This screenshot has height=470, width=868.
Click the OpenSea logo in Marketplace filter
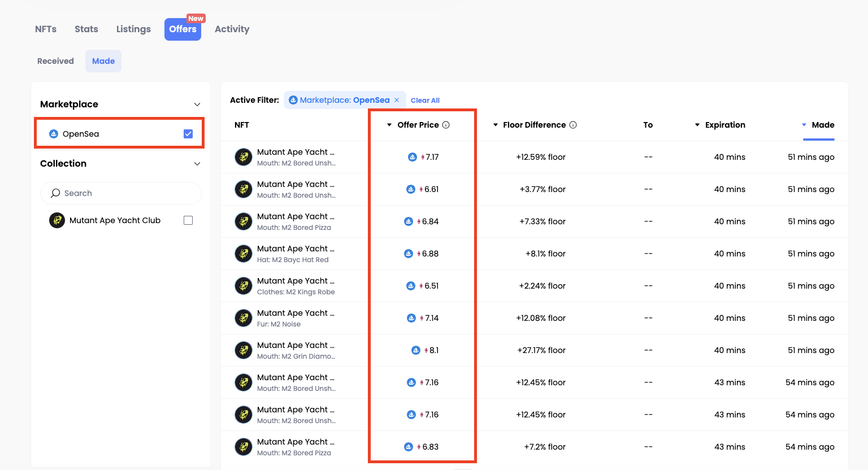pos(54,134)
